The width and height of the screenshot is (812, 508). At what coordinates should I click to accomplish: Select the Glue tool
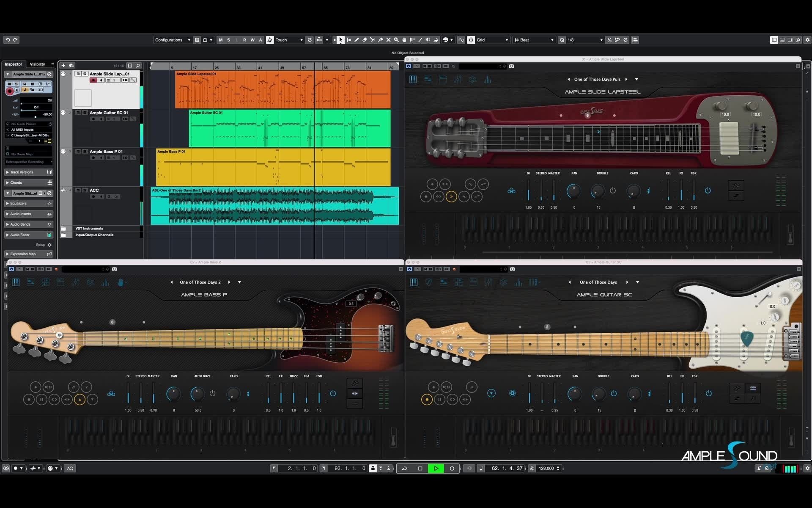(x=381, y=40)
